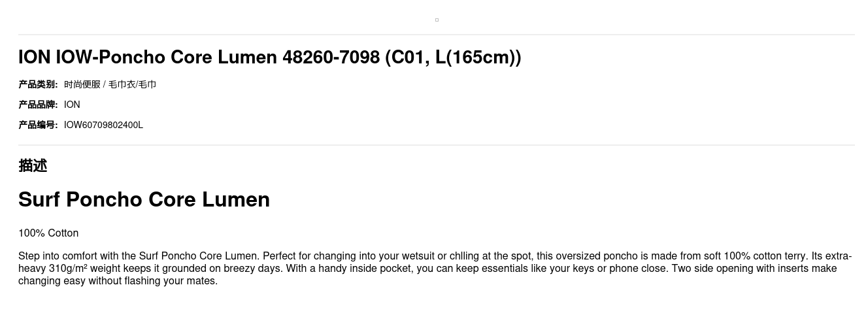Click the word "wetsuit" in the description
Viewport: 868px width, 317px height.
[418, 256]
